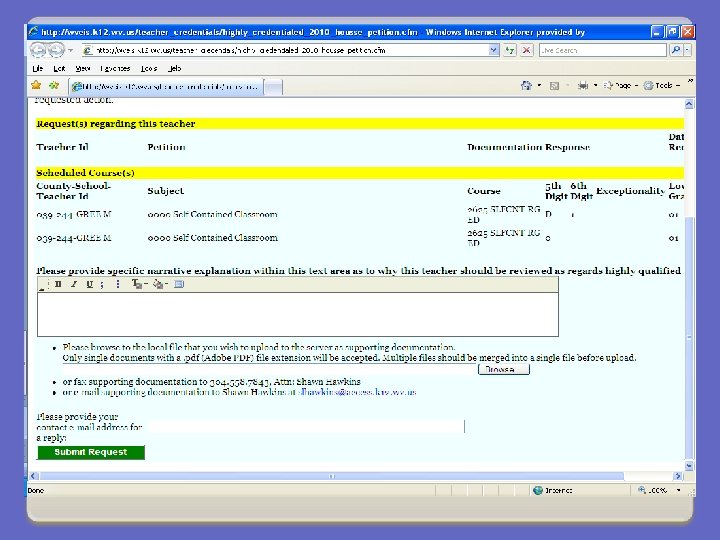Open the Edit menu

59,68
